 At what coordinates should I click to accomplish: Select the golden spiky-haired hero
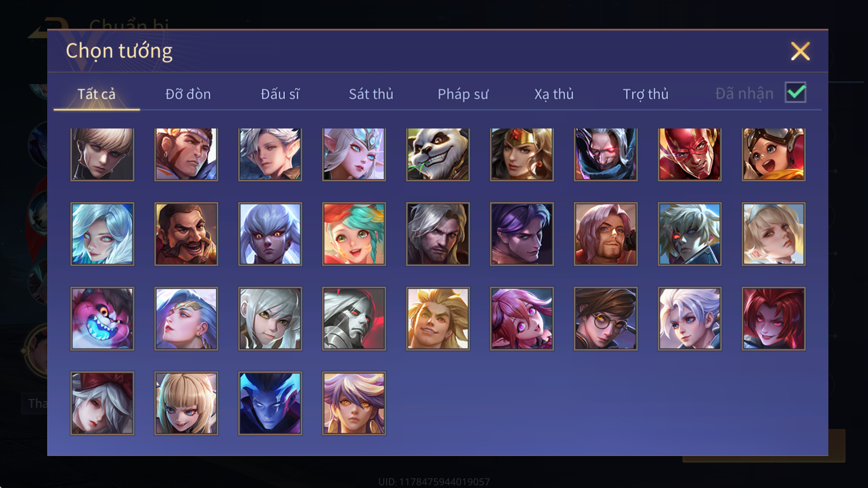[x=438, y=318]
